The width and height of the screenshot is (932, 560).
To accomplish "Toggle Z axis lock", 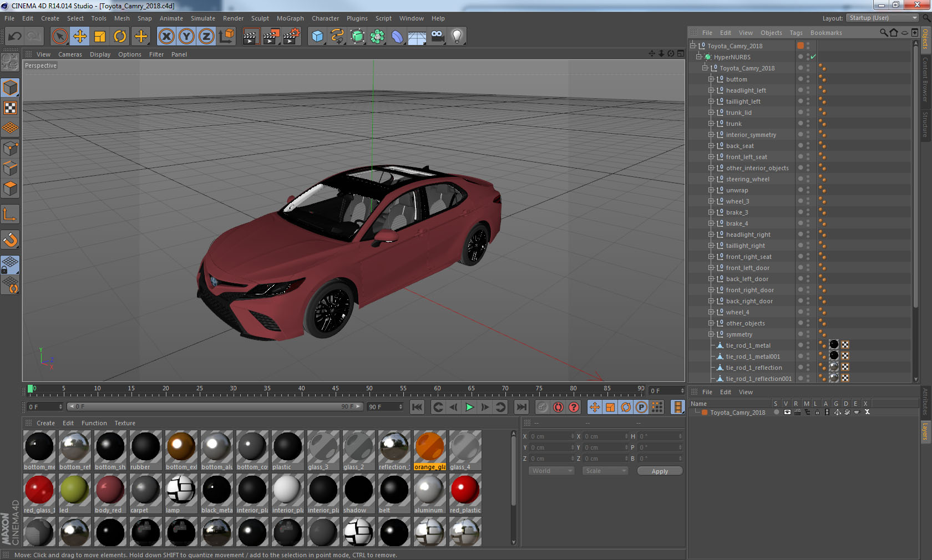I will pos(206,37).
